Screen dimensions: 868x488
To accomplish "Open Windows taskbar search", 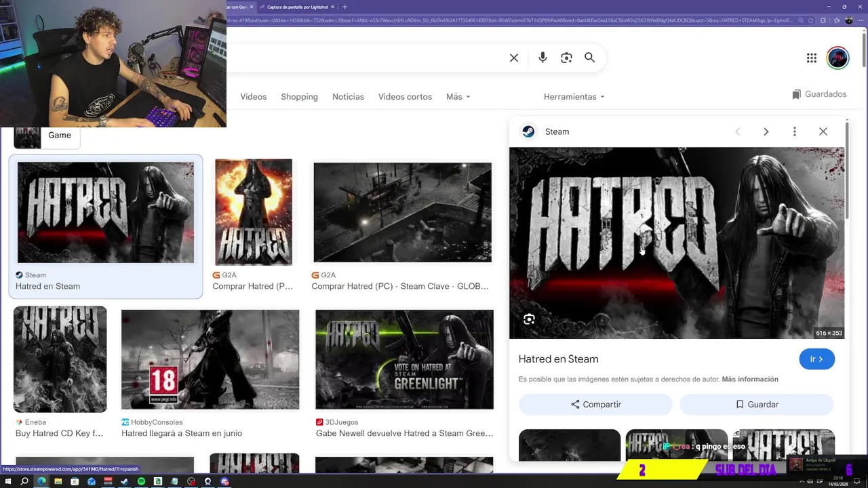I will tap(24, 482).
